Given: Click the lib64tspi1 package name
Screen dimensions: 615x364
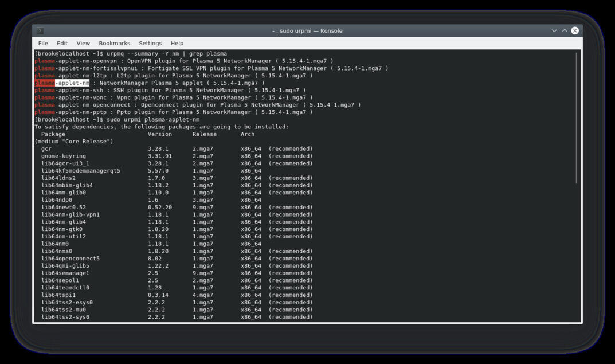Looking at the screenshot, I should click(58, 295).
